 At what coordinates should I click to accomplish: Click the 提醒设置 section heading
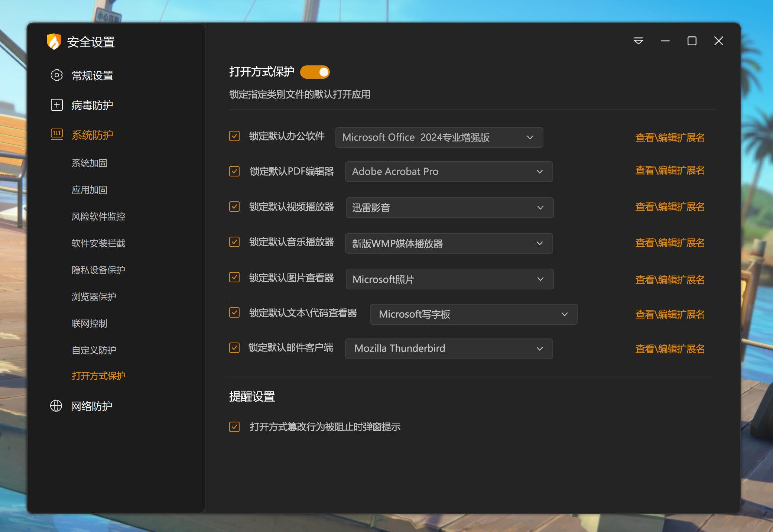[252, 397]
